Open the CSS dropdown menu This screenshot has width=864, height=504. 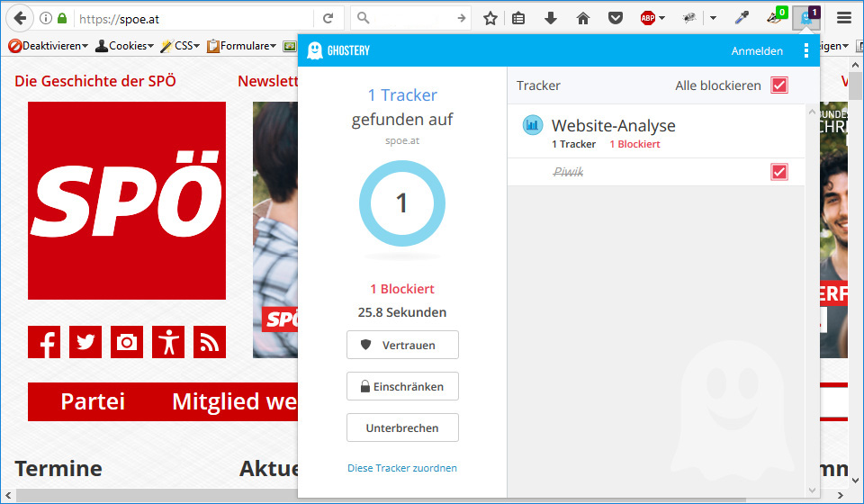pyautogui.click(x=180, y=46)
